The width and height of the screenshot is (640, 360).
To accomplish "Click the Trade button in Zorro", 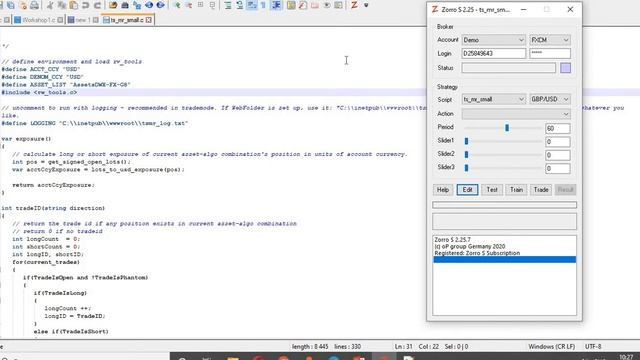I will 541,190.
